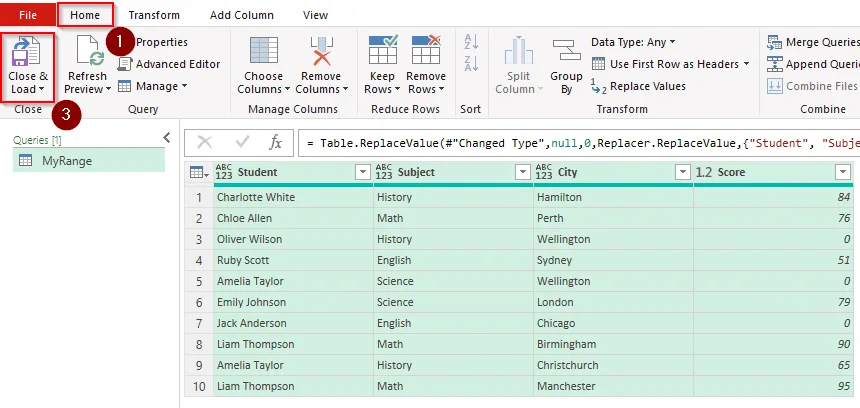
Task: Select the Christchurch city cell
Action: tap(613, 365)
